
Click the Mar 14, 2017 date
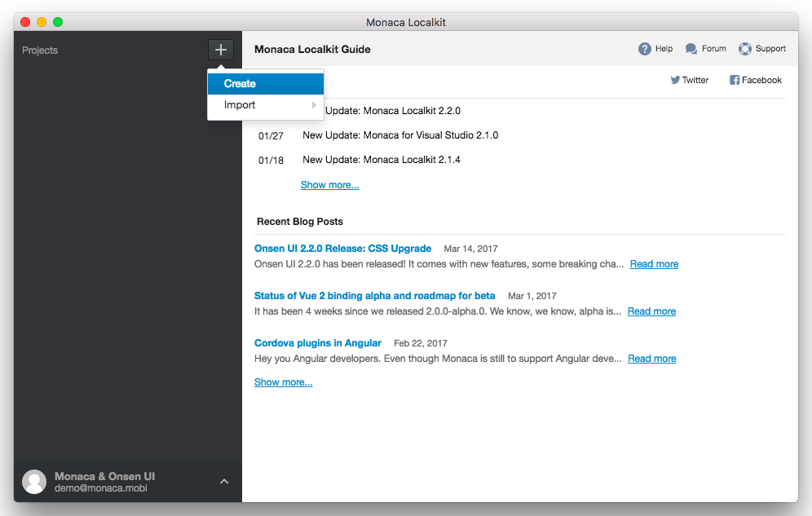coord(470,249)
